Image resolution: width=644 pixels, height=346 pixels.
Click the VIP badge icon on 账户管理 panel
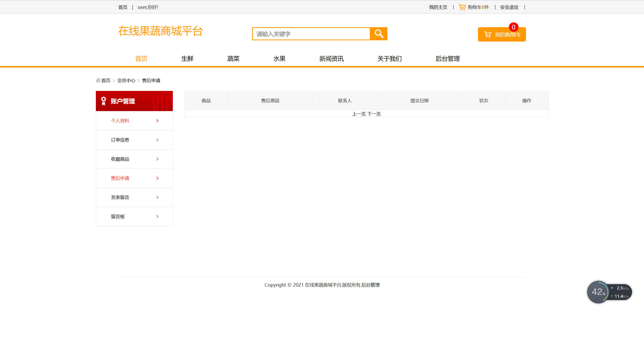103,101
